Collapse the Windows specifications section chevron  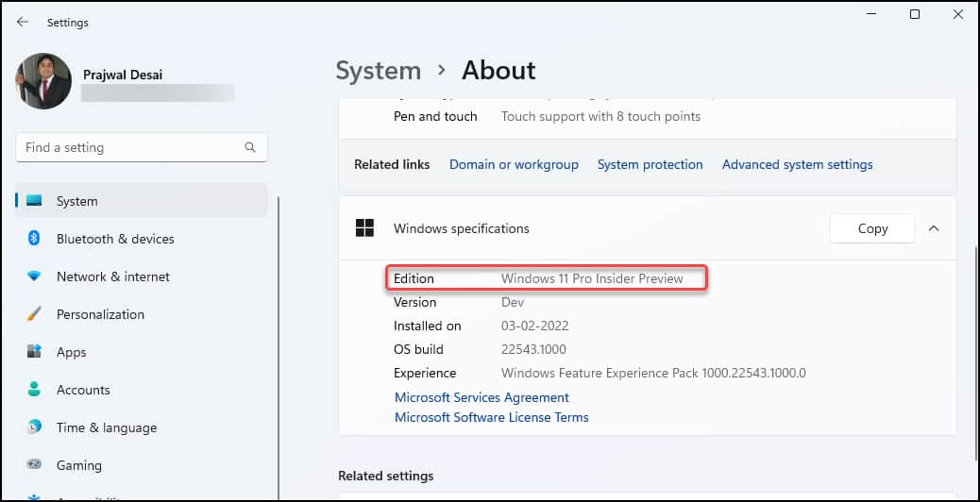[x=934, y=228]
